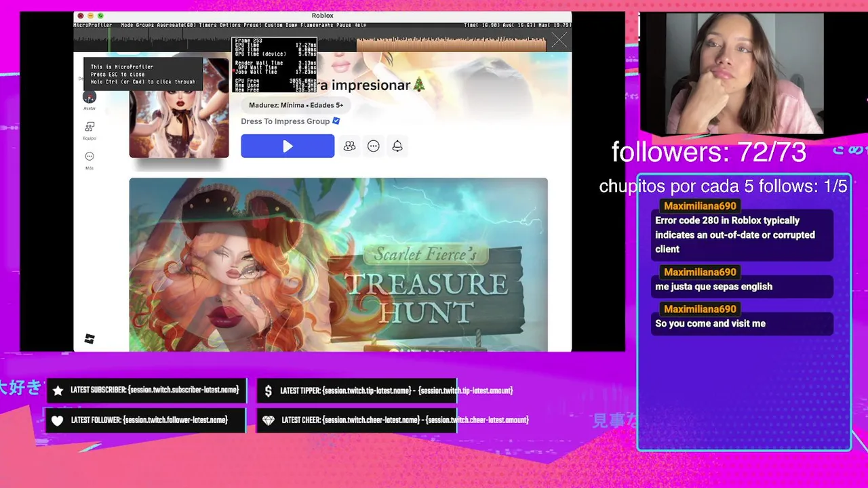Click the Latest Subscriber star icon
This screenshot has width=868, height=488.
pyautogui.click(x=58, y=390)
